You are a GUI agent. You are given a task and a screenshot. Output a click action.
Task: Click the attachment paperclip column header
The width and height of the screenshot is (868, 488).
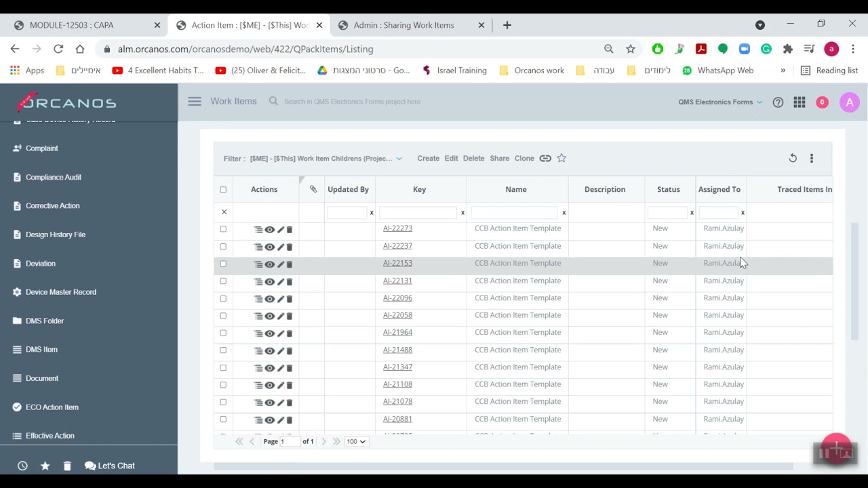tap(313, 189)
